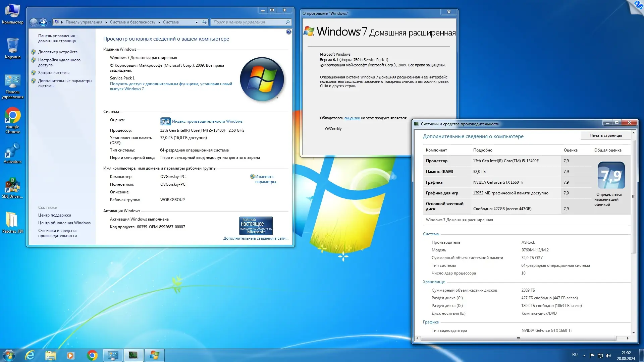
Task: Open the Patches_FIX folder icon
Action: click(x=12, y=220)
